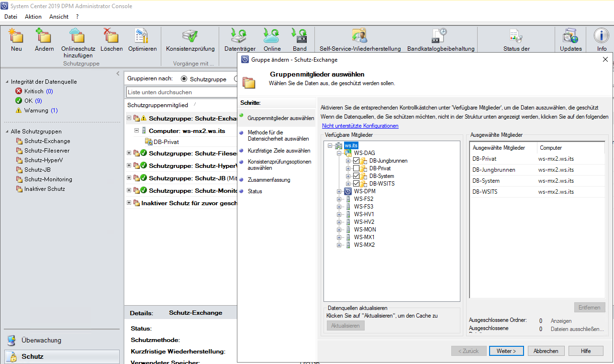Click the Abbrechen button

[546, 351]
